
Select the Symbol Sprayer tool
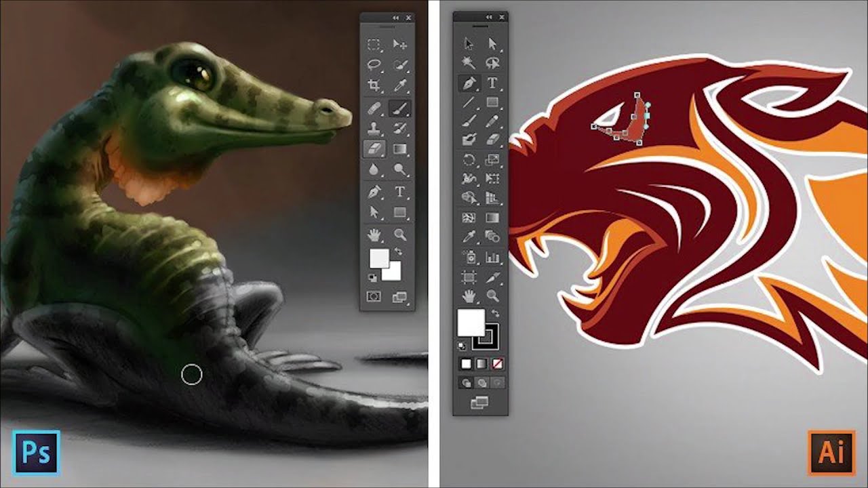[x=469, y=257]
